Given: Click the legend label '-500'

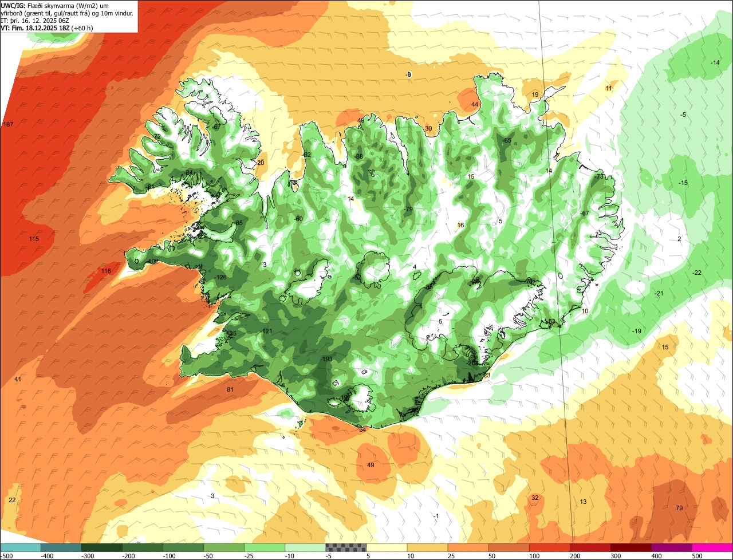Looking at the screenshot, I should (7, 556).
